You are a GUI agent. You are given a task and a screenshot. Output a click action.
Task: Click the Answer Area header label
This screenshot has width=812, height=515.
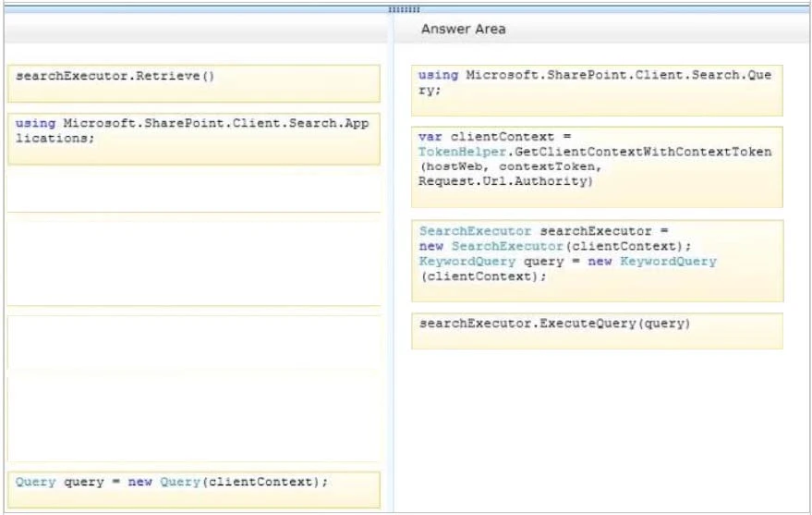click(463, 29)
